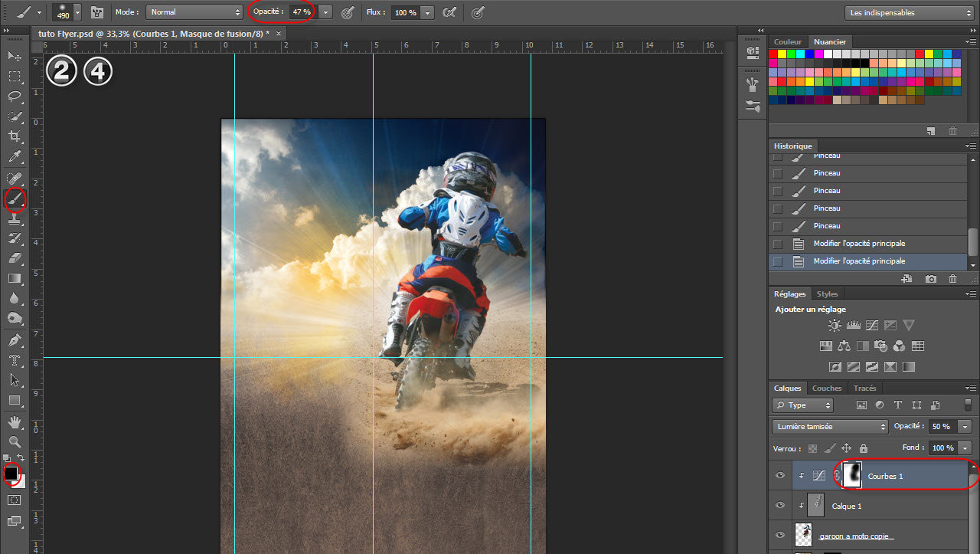Select the Crop tool
This screenshot has width=980, height=554.
[x=15, y=136]
